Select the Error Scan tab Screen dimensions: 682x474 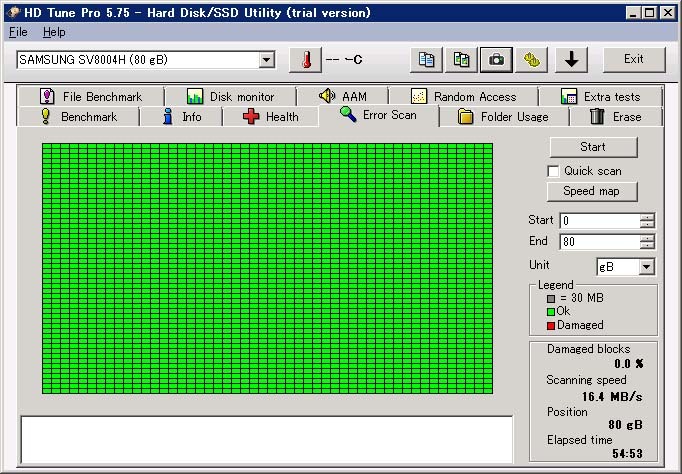pos(378,115)
